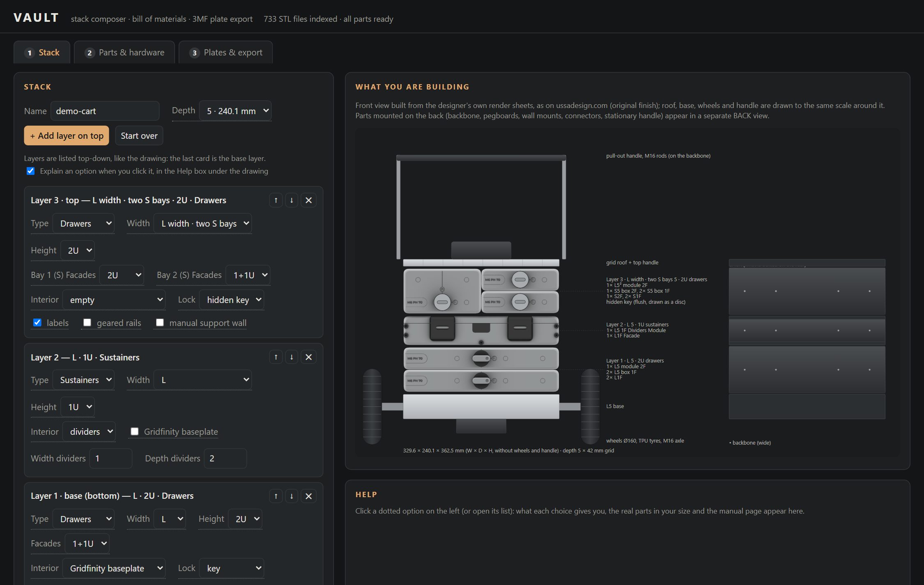The image size is (924, 585).
Task: Move Layer 1 base down with arrow icon
Action: click(x=292, y=496)
